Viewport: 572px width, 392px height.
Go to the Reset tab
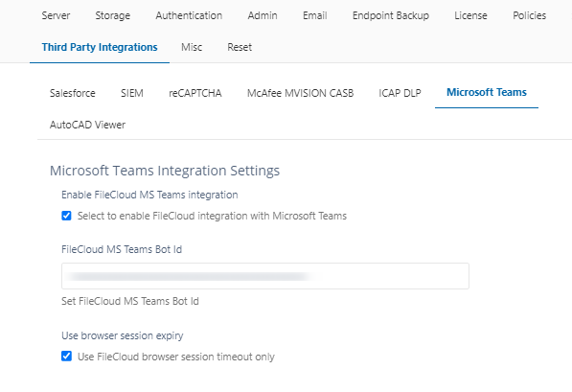pyautogui.click(x=240, y=47)
